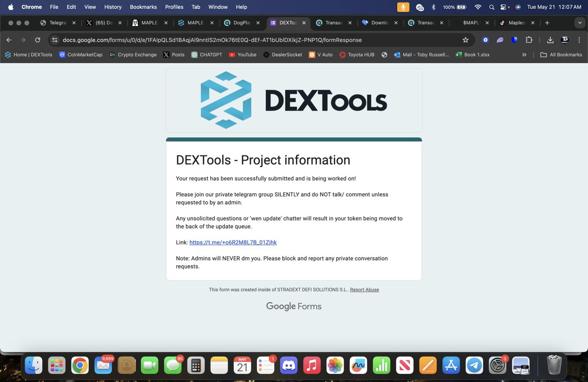The width and height of the screenshot is (588, 382).
Task: Go back to the previous page
Action: (9, 40)
